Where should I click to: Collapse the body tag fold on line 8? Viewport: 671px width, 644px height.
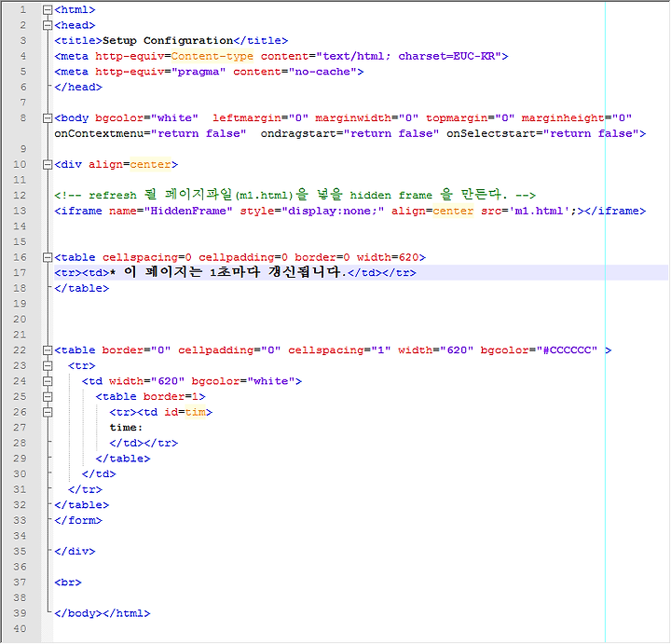(x=48, y=118)
